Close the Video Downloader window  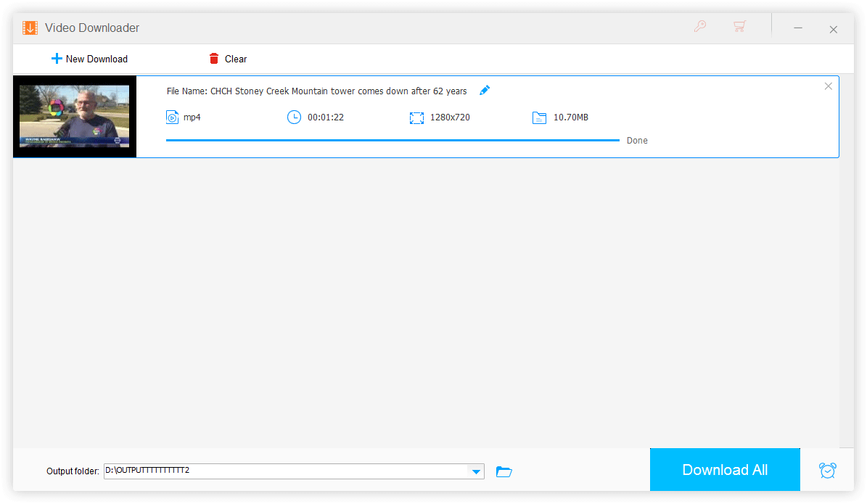tap(834, 29)
